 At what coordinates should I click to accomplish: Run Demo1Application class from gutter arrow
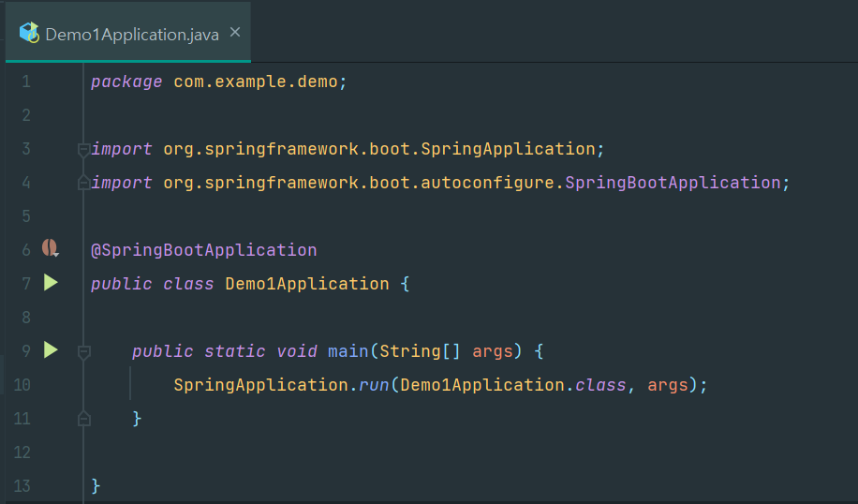pyautogui.click(x=51, y=283)
